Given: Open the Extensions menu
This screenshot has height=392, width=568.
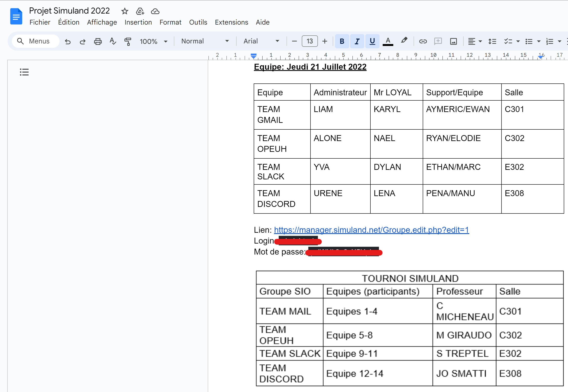Looking at the screenshot, I should (231, 22).
